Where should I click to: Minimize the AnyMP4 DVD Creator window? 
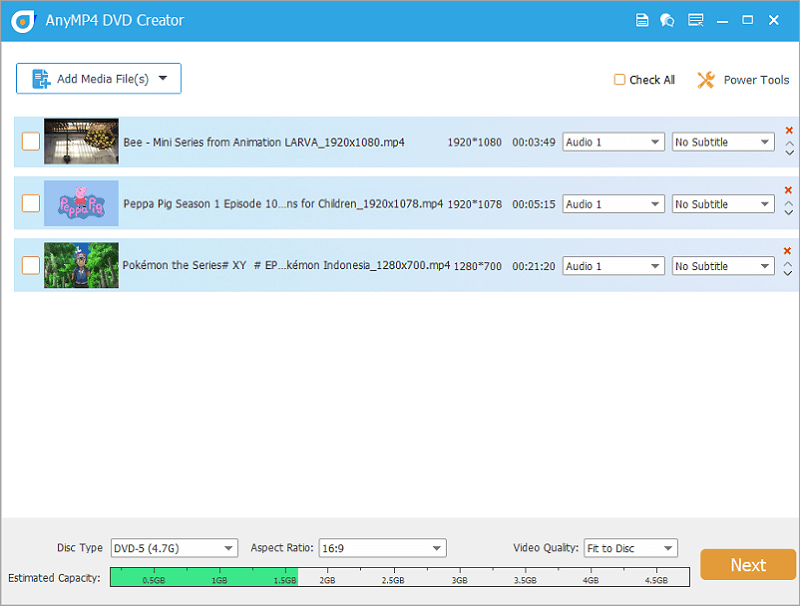click(722, 21)
